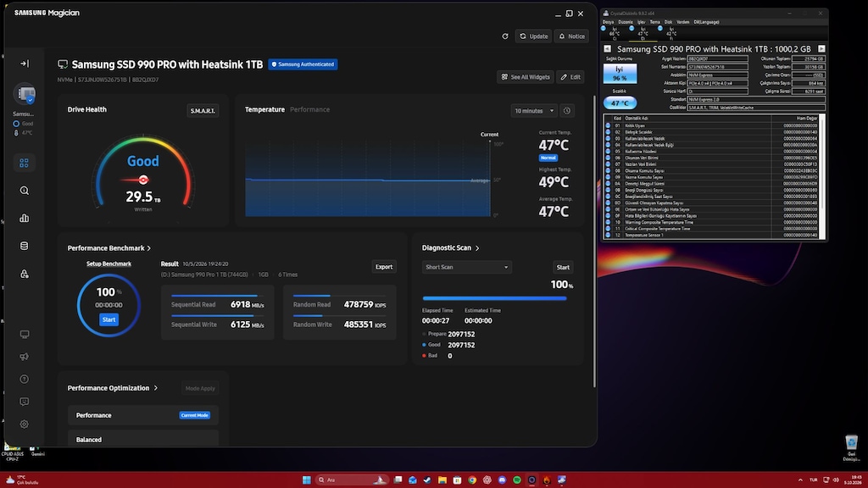Click the 47 °C temperature button in CrystalDiskInfo
868x488 pixels.
(x=620, y=103)
